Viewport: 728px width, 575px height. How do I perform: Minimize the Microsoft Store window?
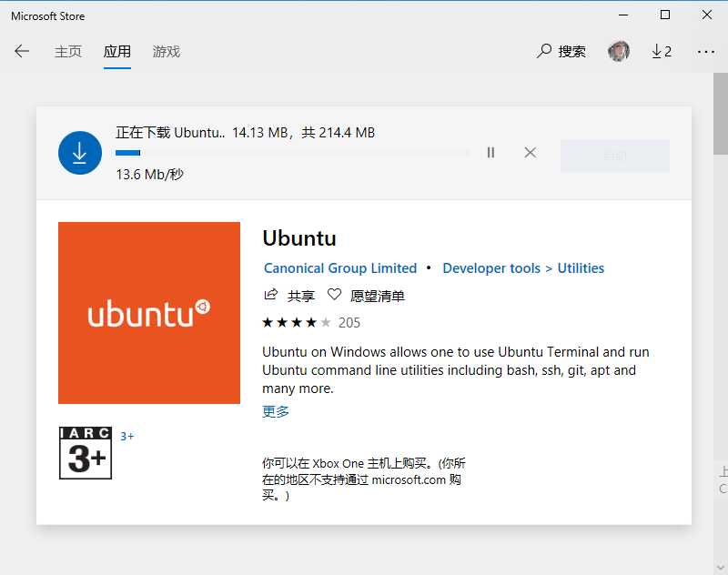click(623, 15)
